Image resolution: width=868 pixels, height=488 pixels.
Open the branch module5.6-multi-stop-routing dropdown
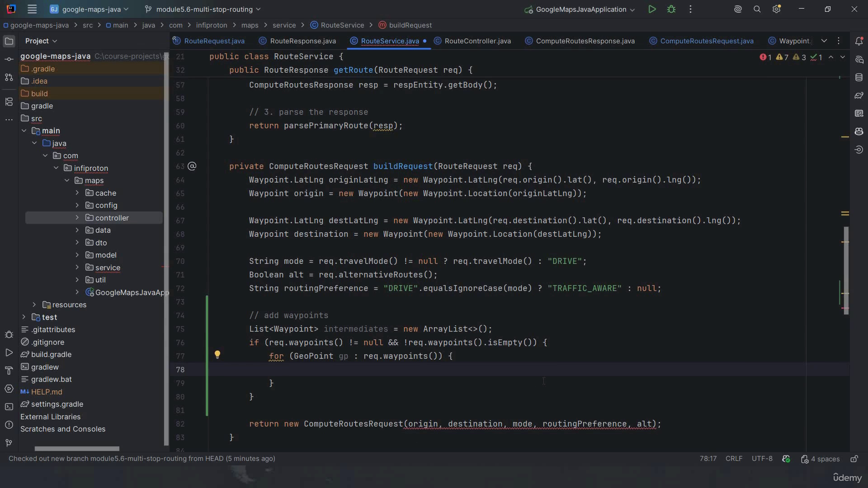tap(203, 9)
